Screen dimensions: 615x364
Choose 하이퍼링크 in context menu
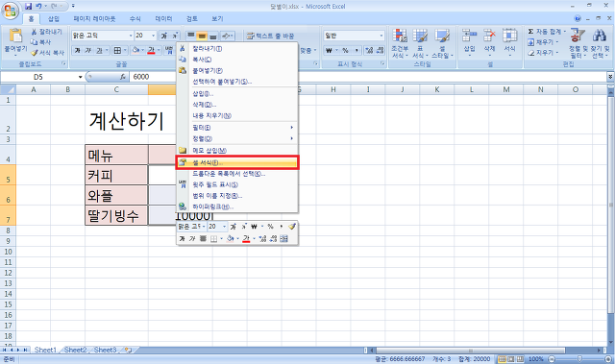237,206
